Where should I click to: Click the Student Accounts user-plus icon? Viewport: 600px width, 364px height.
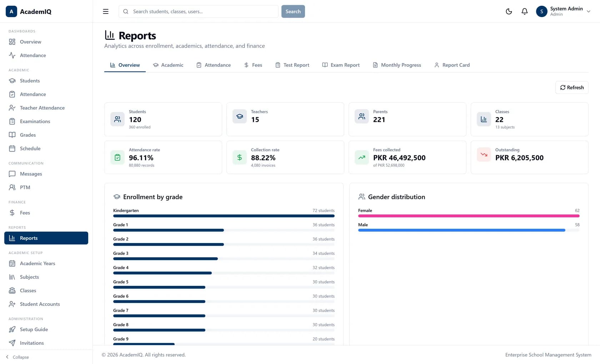click(12, 304)
